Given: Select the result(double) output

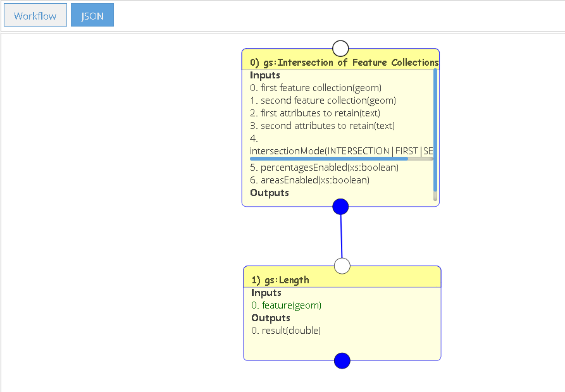Looking at the screenshot, I should click(286, 331).
